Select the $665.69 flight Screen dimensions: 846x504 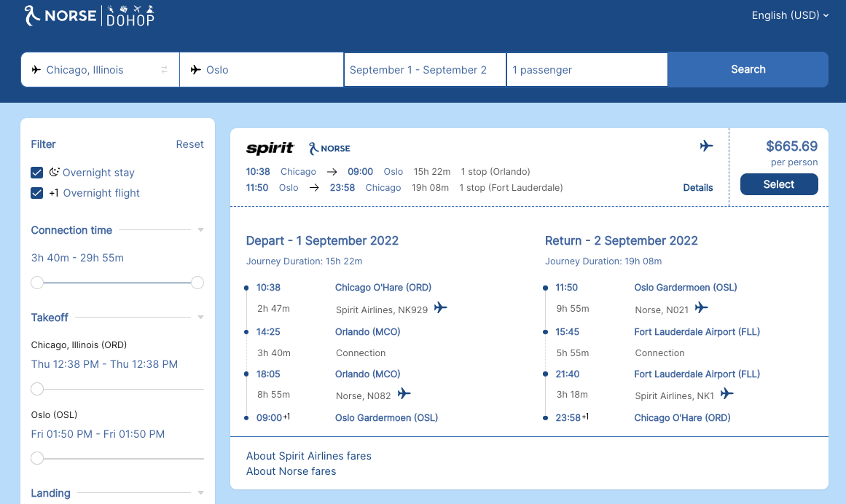coord(778,184)
